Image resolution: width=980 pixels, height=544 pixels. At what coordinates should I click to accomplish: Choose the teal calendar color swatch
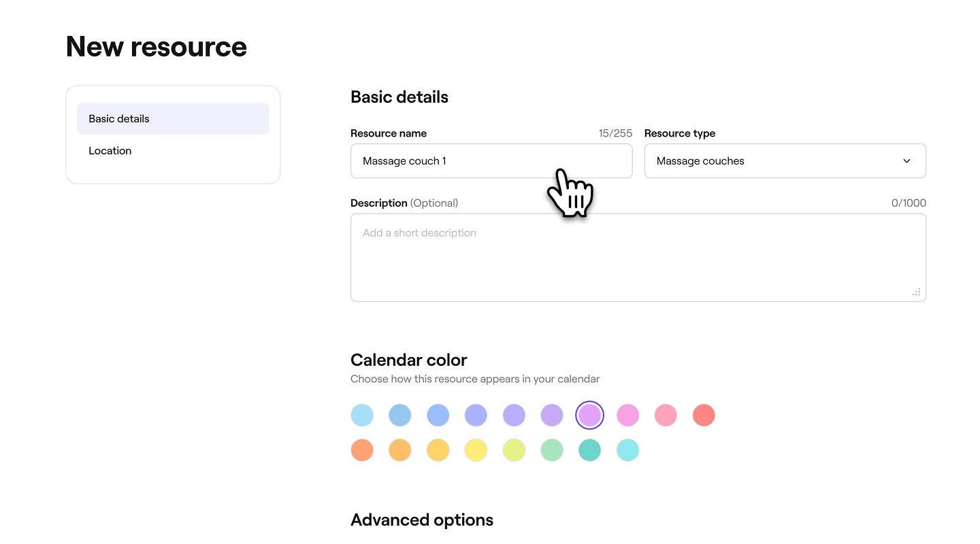click(589, 450)
